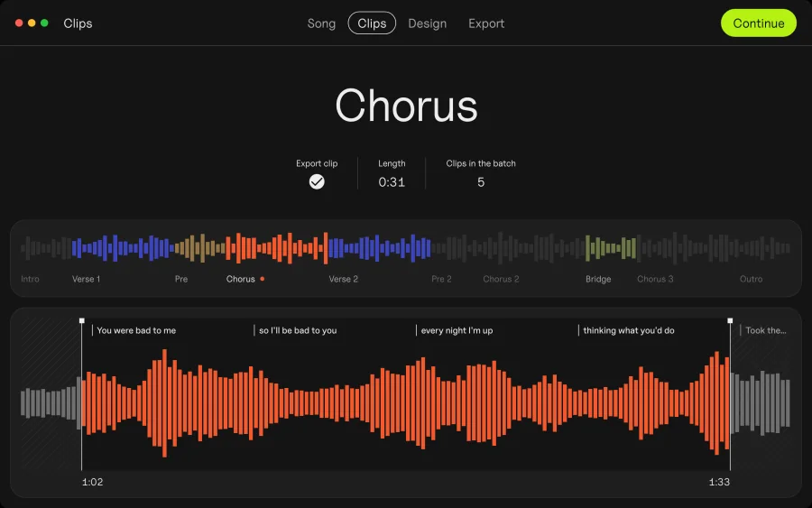Click the orange Chorus waveform in overview

pos(277,248)
